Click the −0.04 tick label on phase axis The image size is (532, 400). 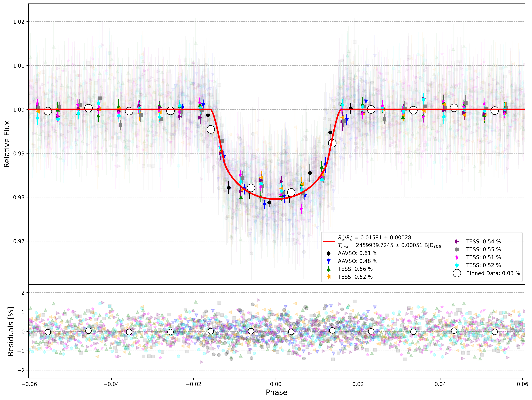[x=111, y=384]
